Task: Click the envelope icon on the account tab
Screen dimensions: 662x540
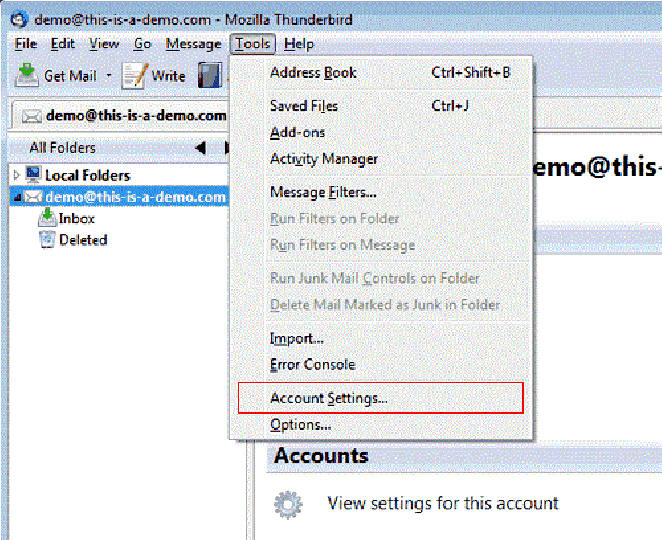Action: point(32,116)
